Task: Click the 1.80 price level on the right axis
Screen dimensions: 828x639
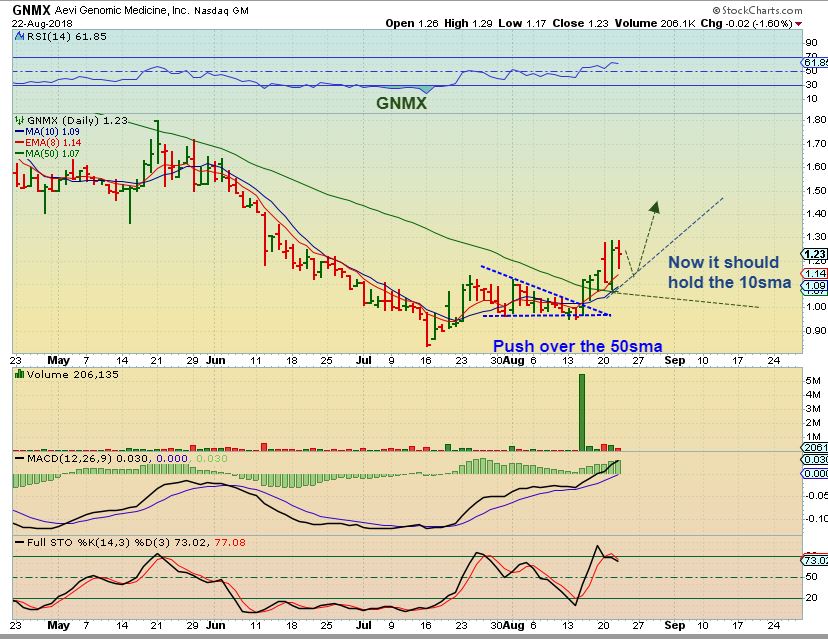Action: point(816,119)
